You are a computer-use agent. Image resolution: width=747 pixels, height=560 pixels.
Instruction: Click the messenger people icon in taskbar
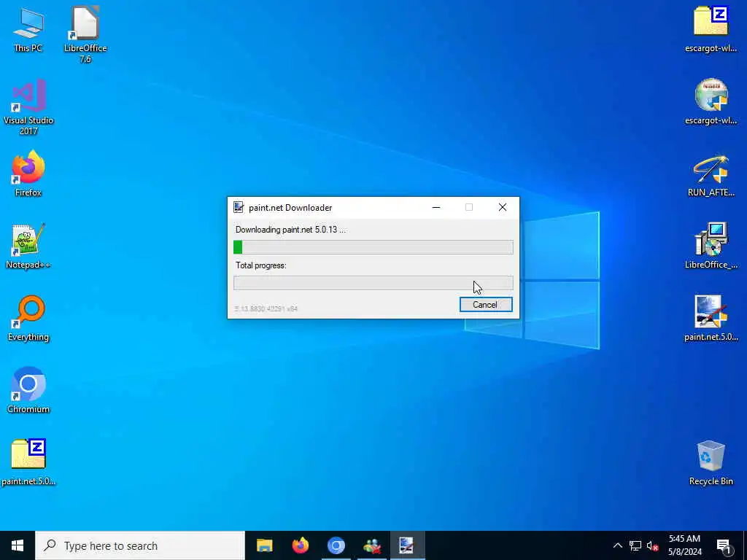[371, 545]
